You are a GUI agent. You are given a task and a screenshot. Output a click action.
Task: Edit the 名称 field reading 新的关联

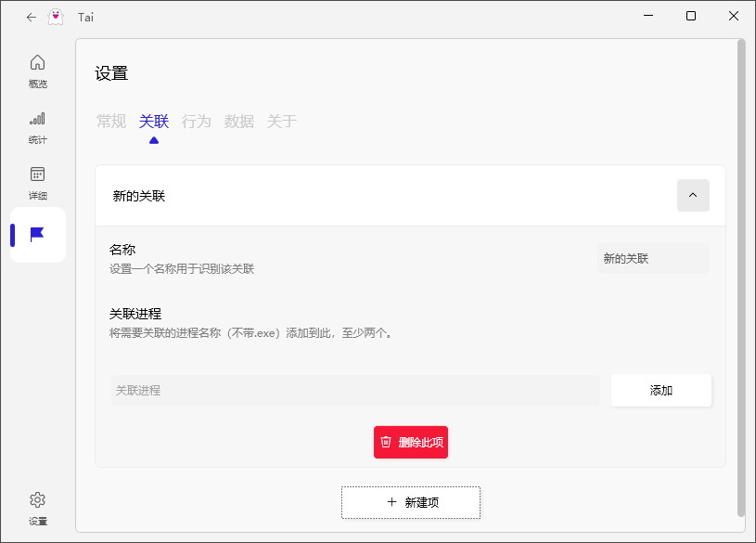[653, 259]
